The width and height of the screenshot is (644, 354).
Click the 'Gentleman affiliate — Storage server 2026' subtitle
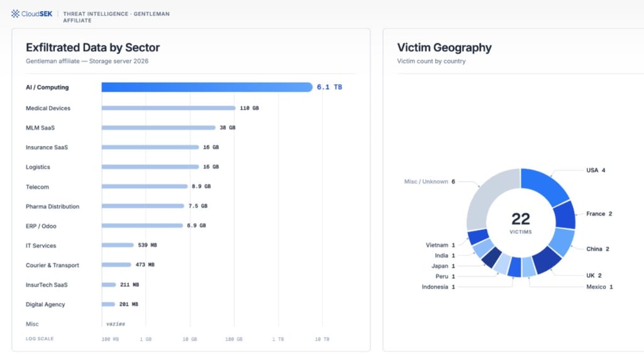click(x=87, y=61)
